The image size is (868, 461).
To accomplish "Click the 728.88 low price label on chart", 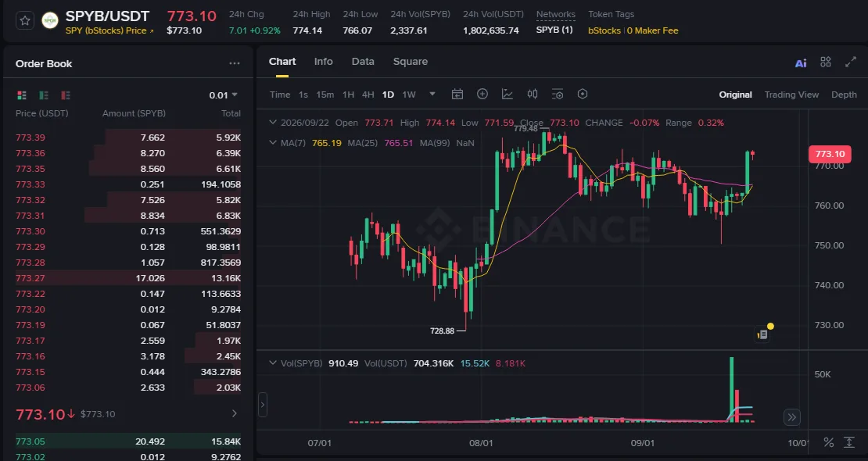I will 442,331.
